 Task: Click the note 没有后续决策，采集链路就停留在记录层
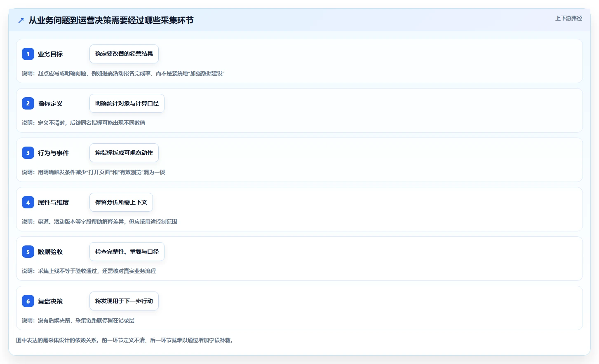(x=78, y=320)
